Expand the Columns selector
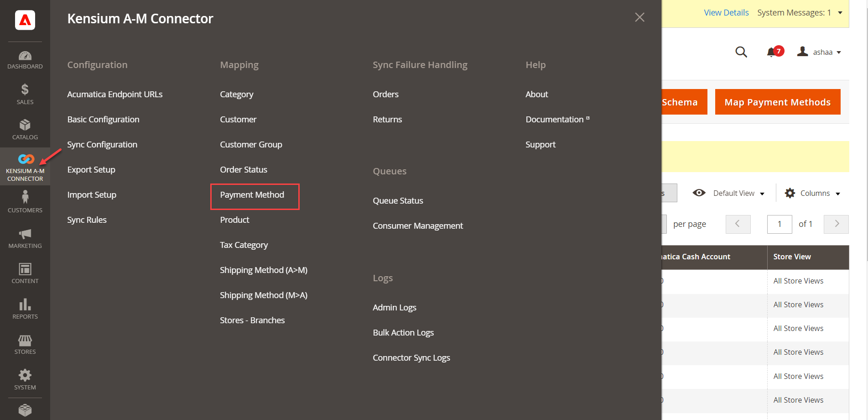The height and width of the screenshot is (420, 868). point(813,193)
